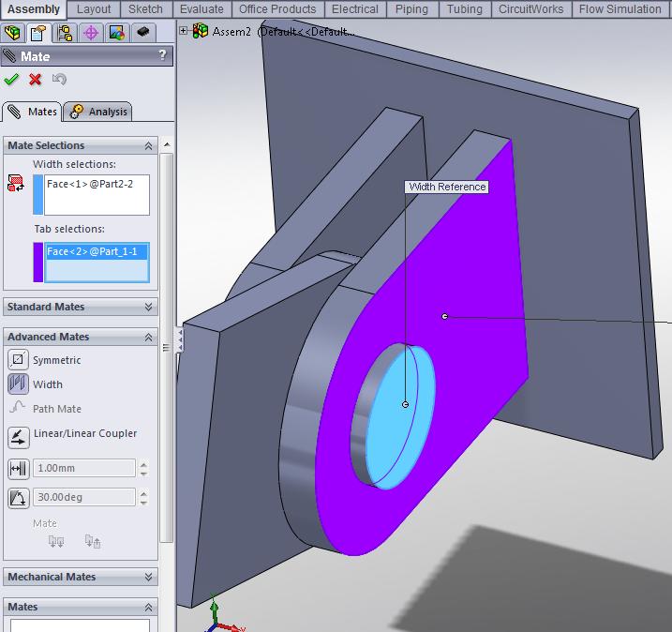Screen dimensions: 672x632
Task: Select the light blue circular pin face
Action: (x=401, y=420)
